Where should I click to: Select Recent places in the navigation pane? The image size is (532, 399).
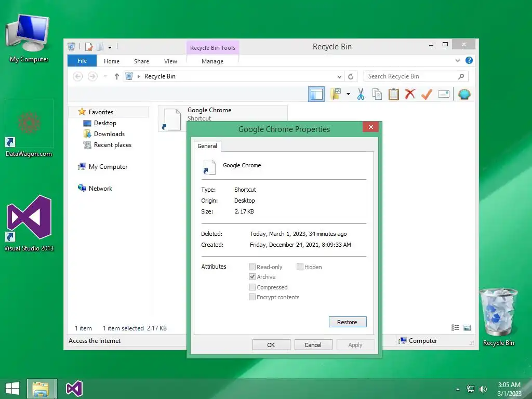click(113, 145)
